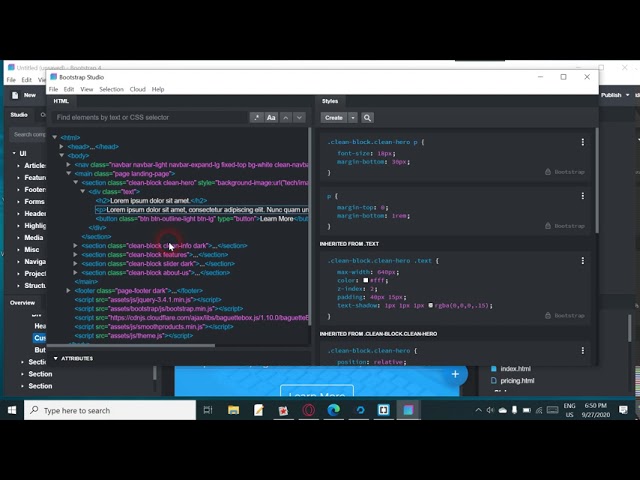Select the Learn More button element row
Screen dimensions: 640x480
click(202, 219)
